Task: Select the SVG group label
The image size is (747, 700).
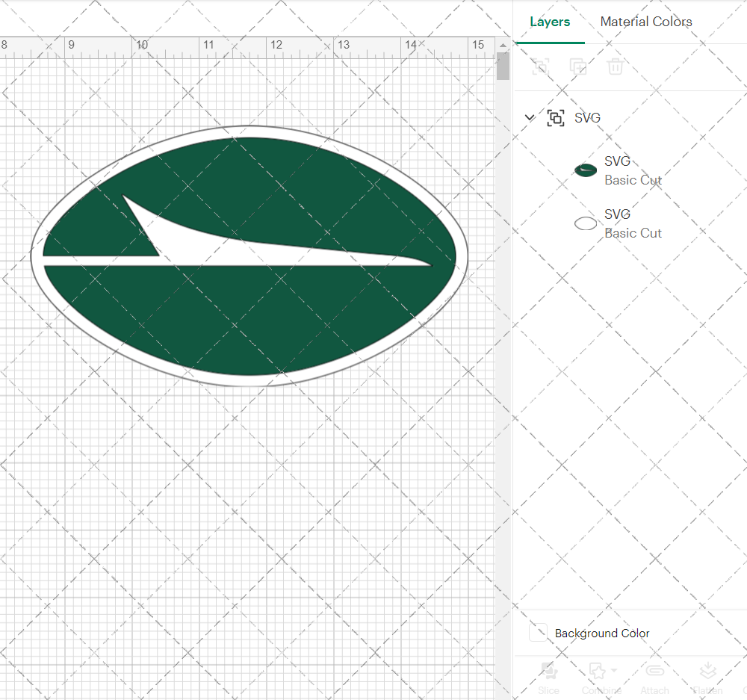Action: 587,118
